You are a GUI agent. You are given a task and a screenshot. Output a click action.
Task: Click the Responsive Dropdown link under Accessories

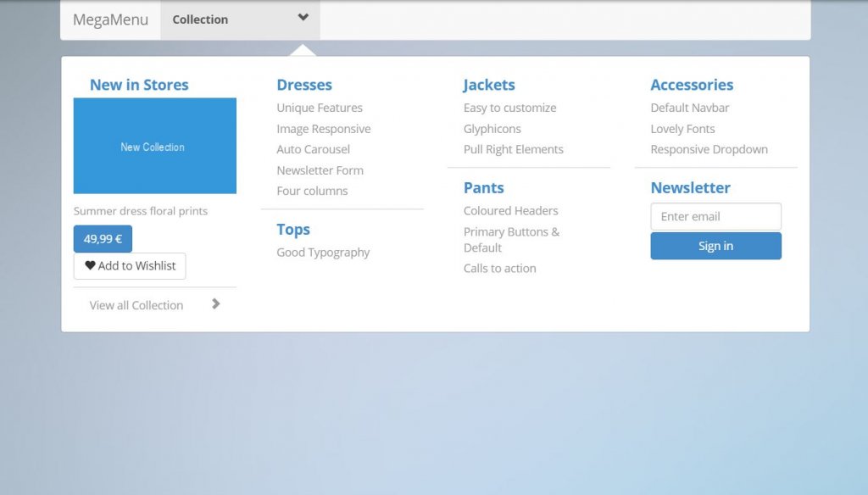tap(709, 148)
